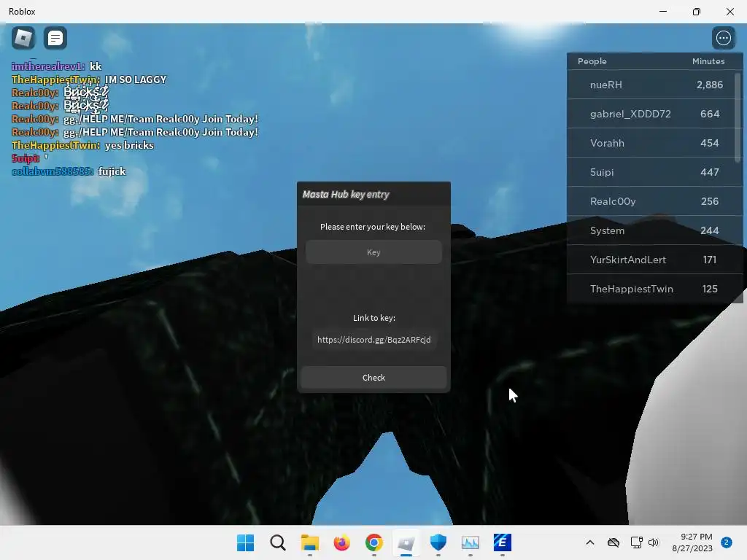Open the blue E app in taskbar
Viewport: 747px width, 560px height.
click(x=503, y=542)
